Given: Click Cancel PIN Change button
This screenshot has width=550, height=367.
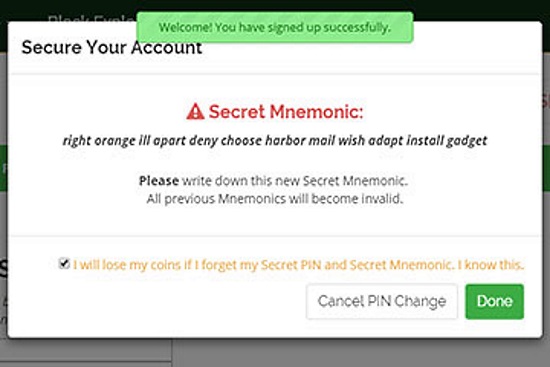Looking at the screenshot, I should (x=382, y=301).
